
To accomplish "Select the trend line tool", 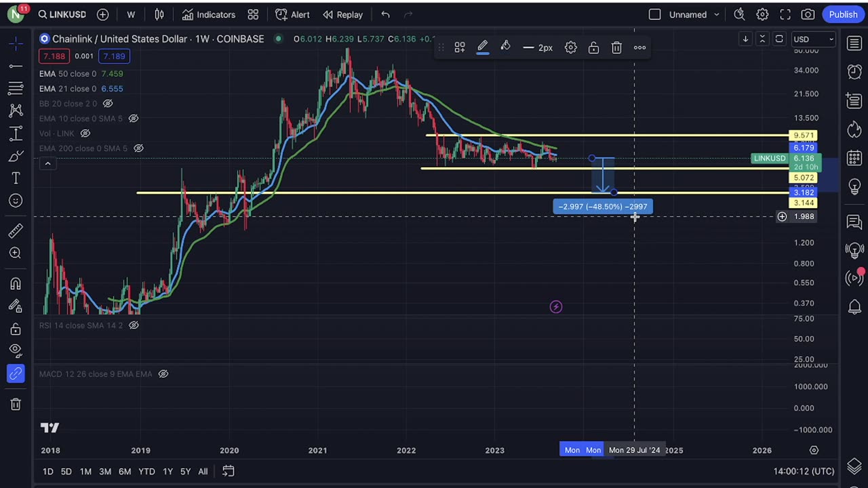I will 15,66.
